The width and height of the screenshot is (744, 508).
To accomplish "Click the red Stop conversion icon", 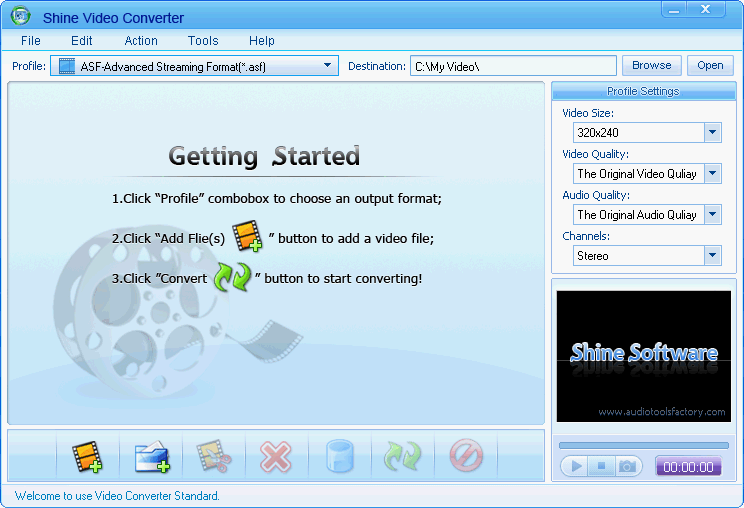I will point(466,455).
